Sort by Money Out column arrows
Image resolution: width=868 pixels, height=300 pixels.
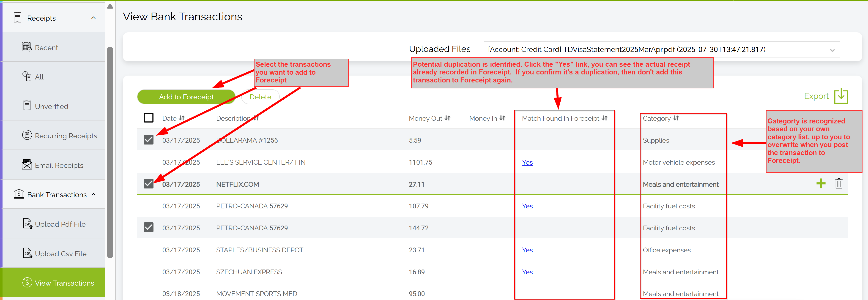click(447, 118)
